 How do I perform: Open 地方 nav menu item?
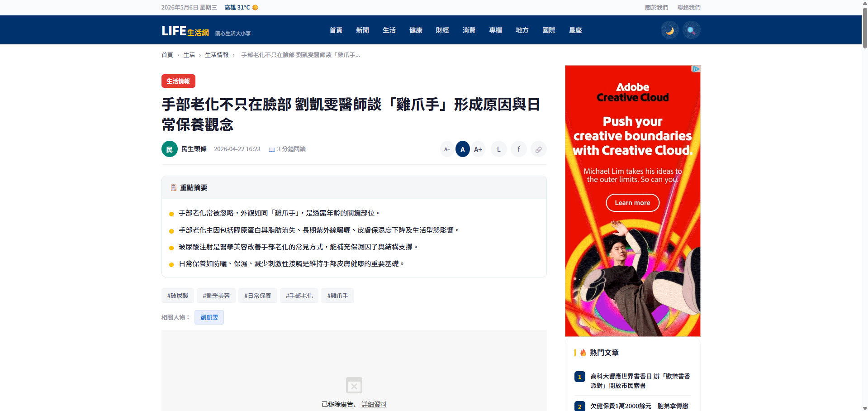(522, 30)
